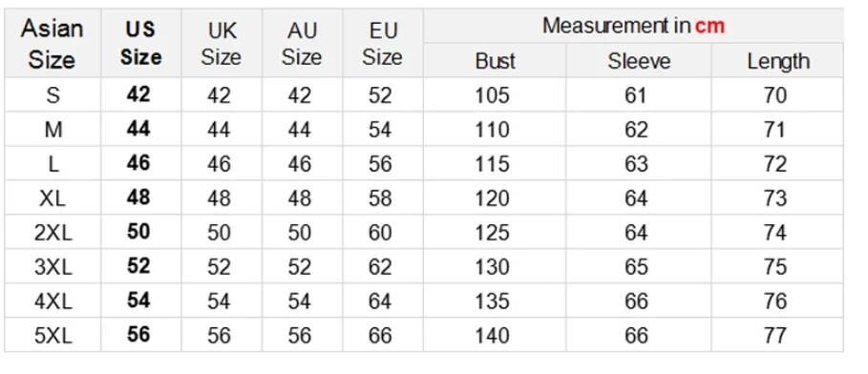The width and height of the screenshot is (868, 374).
Task: Click the EU size 58 cell
Action: click(x=383, y=197)
